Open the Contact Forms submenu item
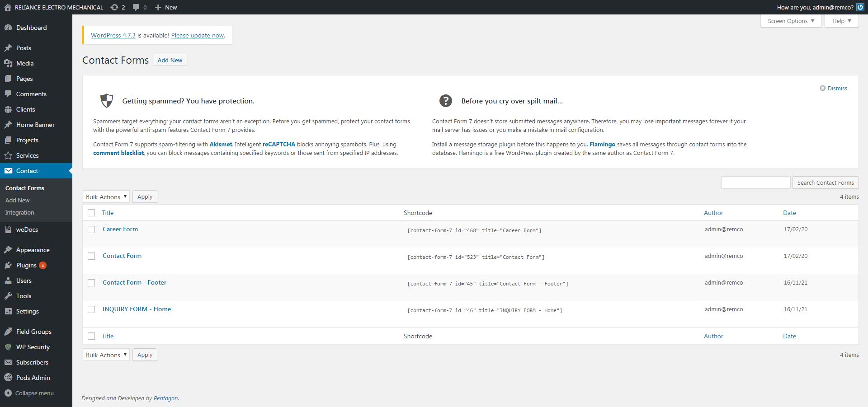Viewport: 868px width, 407px height. (x=25, y=188)
